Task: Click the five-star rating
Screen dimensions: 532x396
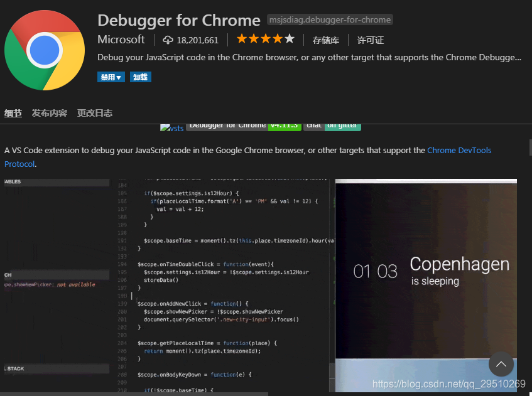Action: [265, 39]
